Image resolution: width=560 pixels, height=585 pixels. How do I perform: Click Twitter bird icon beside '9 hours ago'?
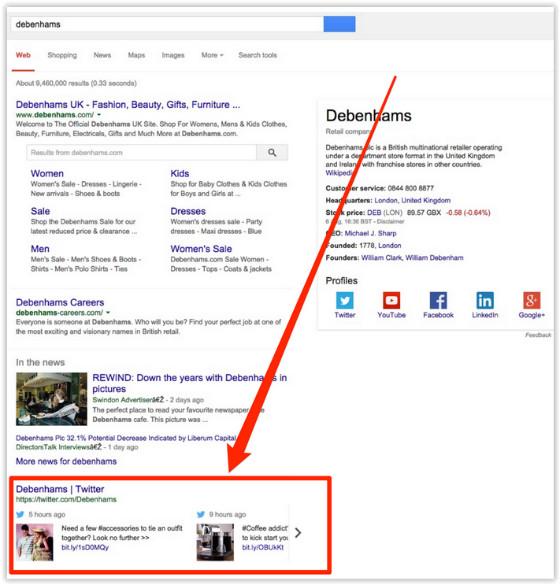pyautogui.click(x=201, y=514)
